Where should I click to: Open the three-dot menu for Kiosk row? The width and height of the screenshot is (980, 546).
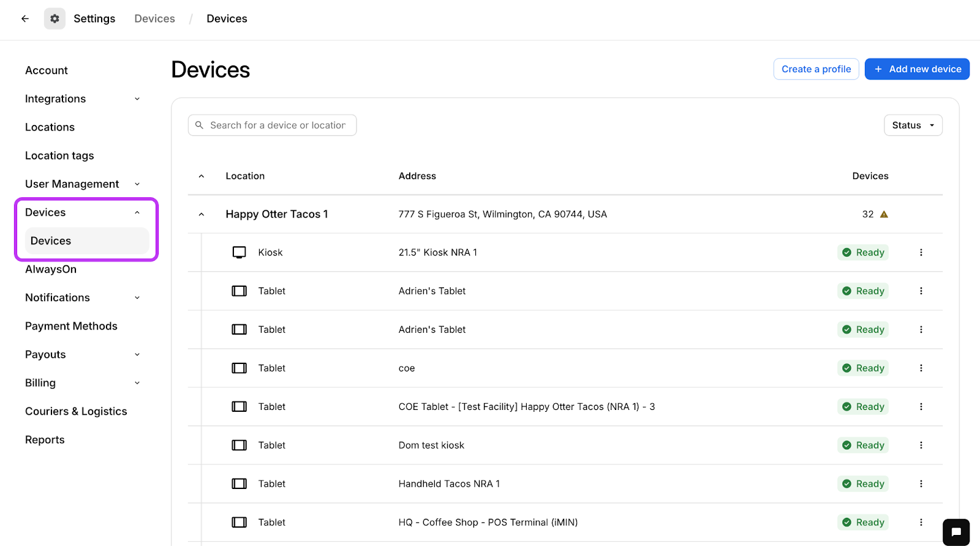[921, 252]
